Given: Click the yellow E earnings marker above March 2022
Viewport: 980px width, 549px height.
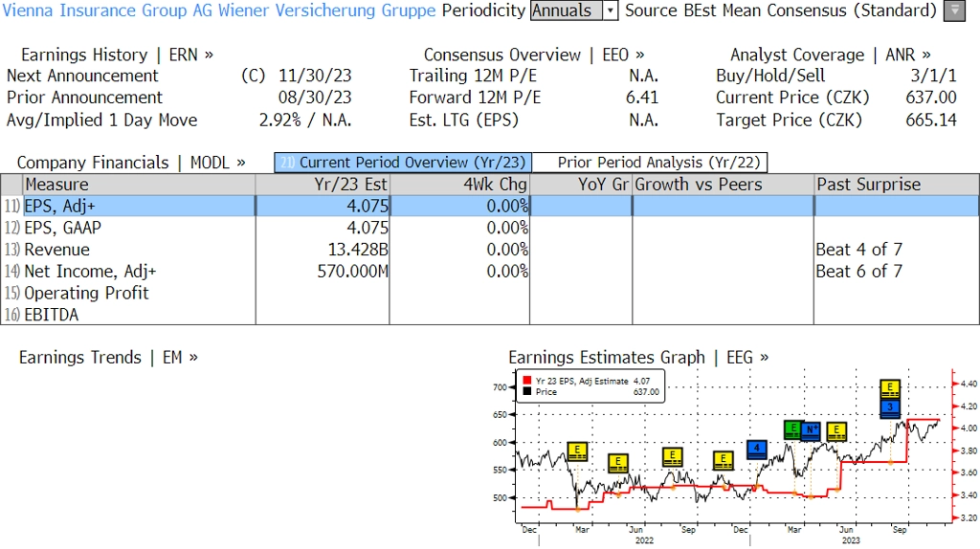Looking at the screenshot, I should 577,451.
